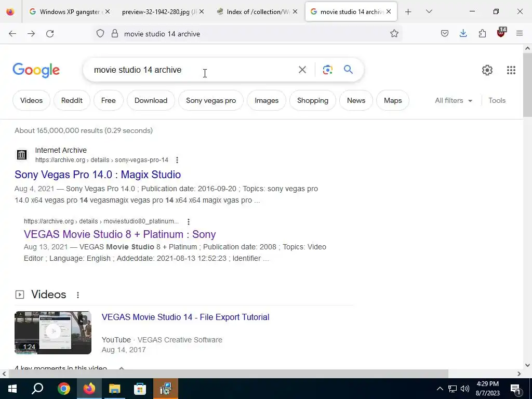Save page to Pocket

(445, 34)
